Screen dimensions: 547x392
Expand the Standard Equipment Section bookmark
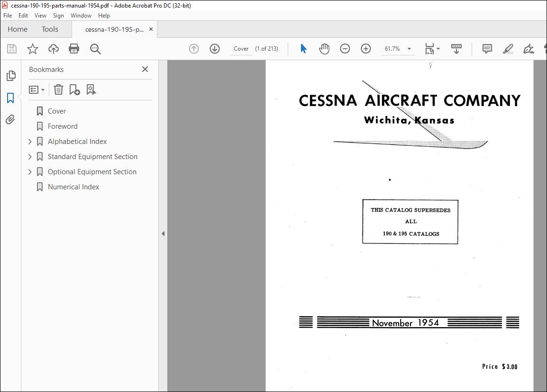tap(30, 157)
